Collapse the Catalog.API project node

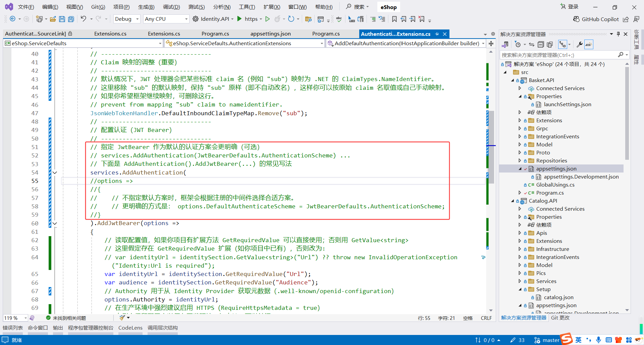512,201
